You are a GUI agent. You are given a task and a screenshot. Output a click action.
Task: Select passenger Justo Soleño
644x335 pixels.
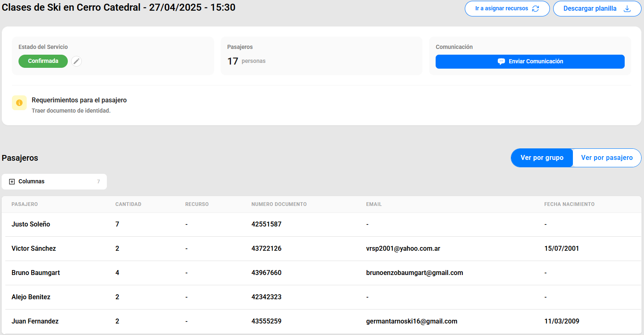pos(31,224)
